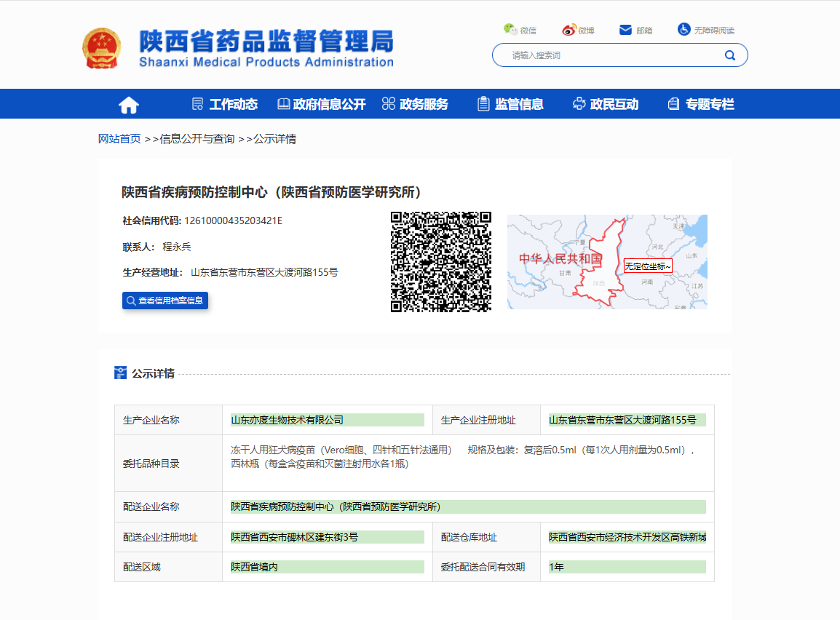Open 政府信息公开 menu
This screenshot has width=840, height=620.
click(321, 104)
